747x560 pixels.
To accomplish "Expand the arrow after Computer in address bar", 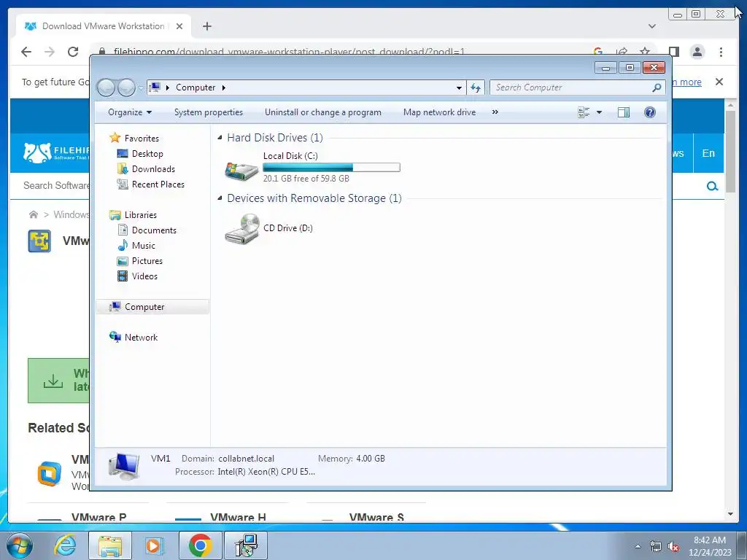I will pos(223,87).
